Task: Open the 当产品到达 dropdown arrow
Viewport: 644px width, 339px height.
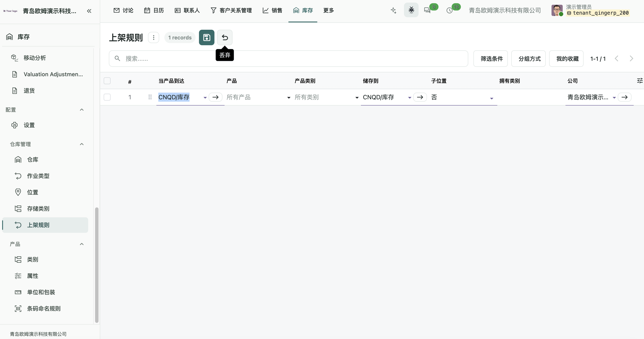Action: coord(205,98)
